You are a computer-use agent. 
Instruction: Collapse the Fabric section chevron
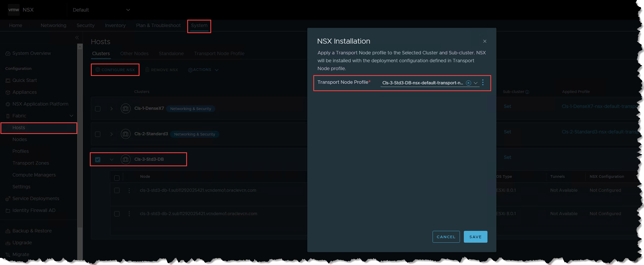point(71,116)
